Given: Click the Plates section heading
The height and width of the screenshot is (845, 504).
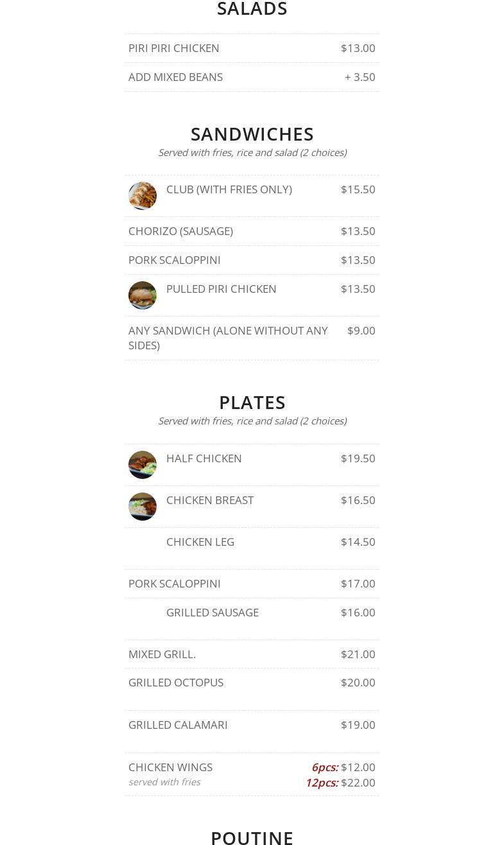Looking at the screenshot, I should [252, 403].
